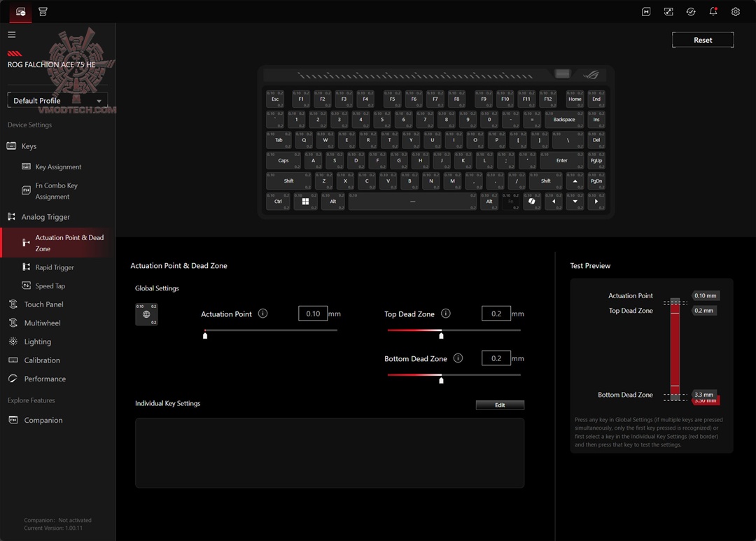The image size is (756, 541).
Task: Click the Actuation Point slider handle
Action: tap(205, 335)
